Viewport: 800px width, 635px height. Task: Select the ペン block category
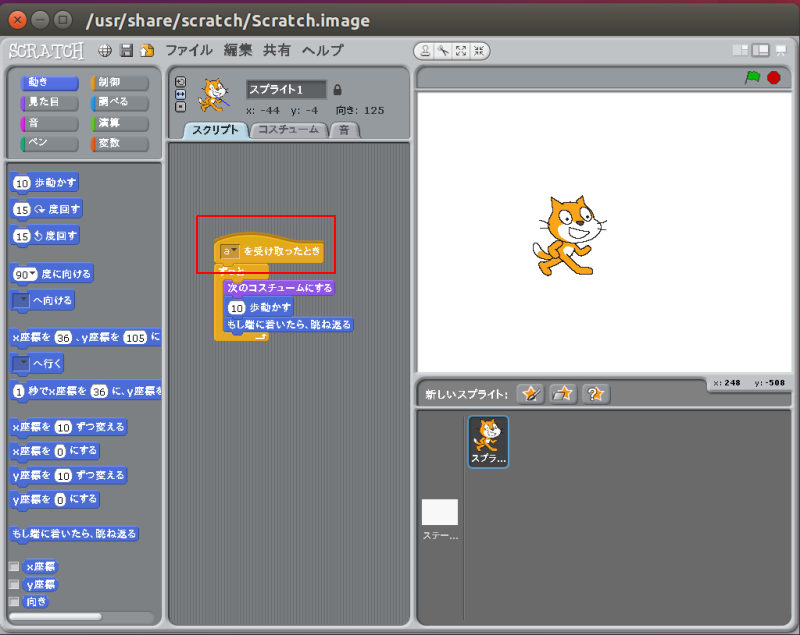[49, 143]
